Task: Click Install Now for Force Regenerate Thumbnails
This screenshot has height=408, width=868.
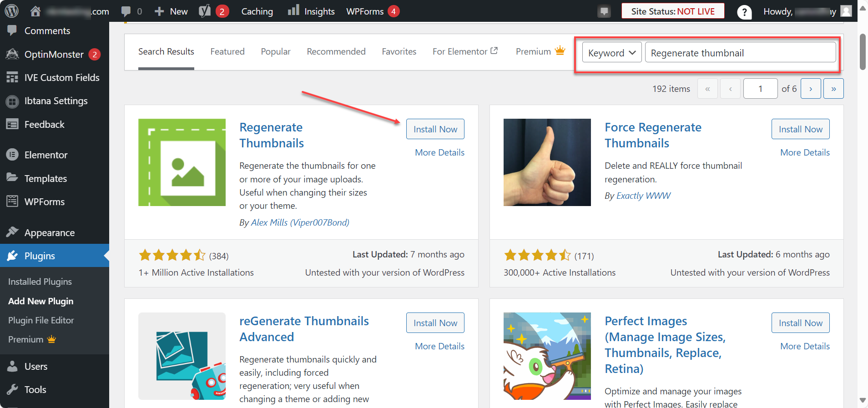Action: (801, 129)
